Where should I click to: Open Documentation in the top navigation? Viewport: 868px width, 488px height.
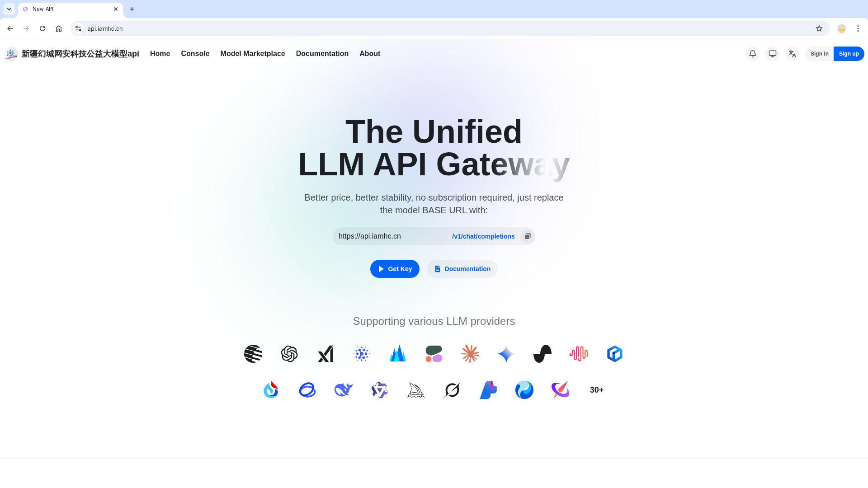tap(322, 54)
